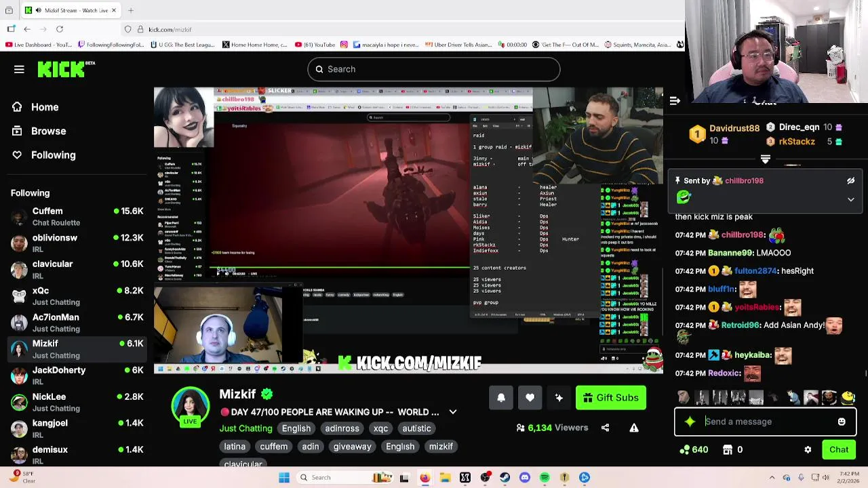
Task: Focus the Kick search field
Action: click(x=434, y=69)
